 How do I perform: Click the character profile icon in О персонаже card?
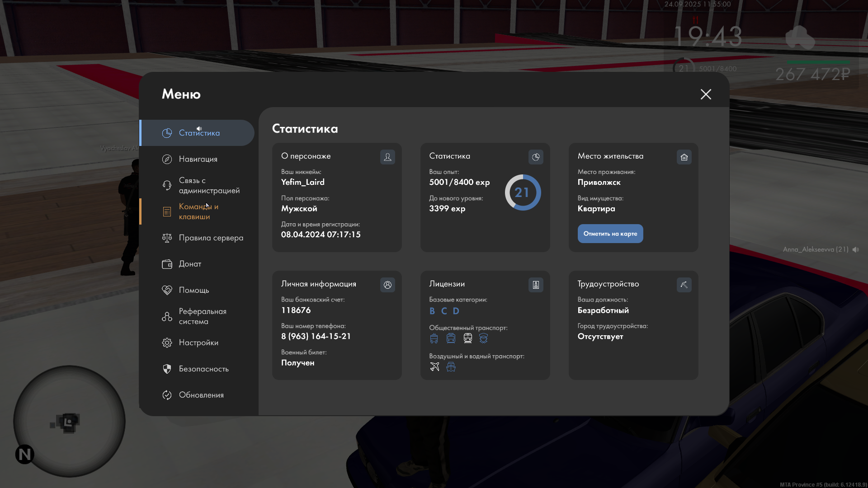click(387, 157)
